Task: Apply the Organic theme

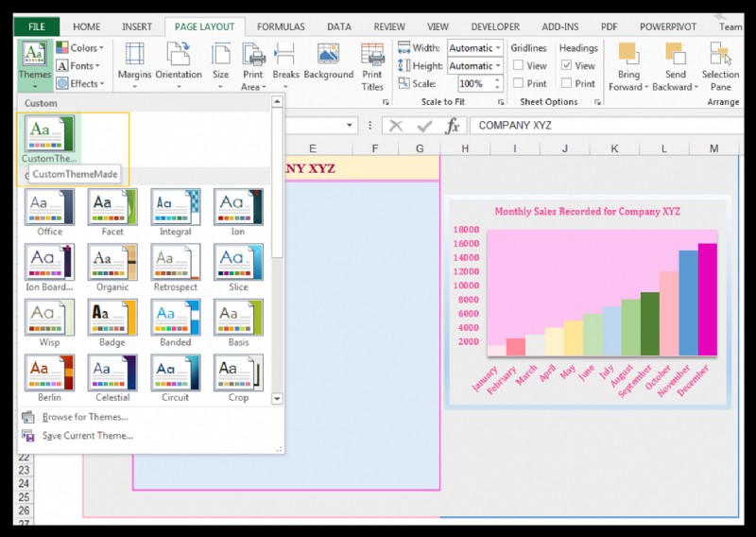Action: pos(112,268)
